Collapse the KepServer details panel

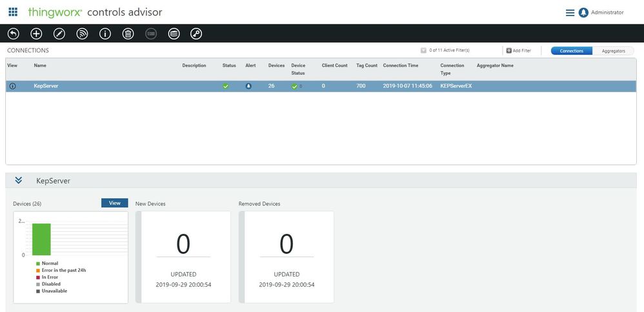coord(18,180)
